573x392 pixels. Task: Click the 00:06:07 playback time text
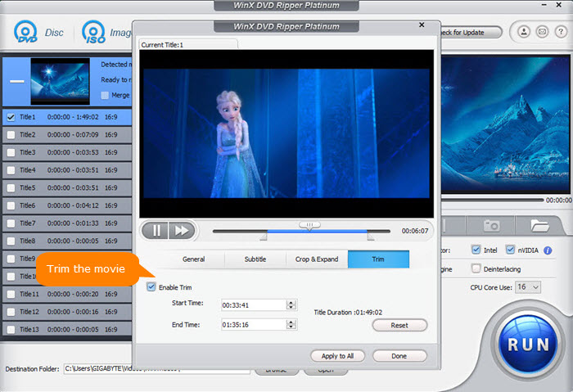(415, 231)
